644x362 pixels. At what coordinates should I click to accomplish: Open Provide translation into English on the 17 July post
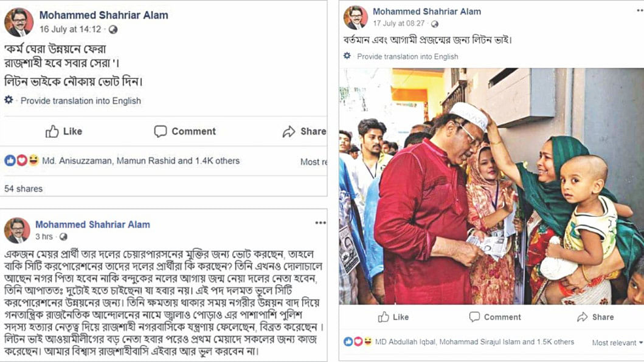click(x=407, y=56)
